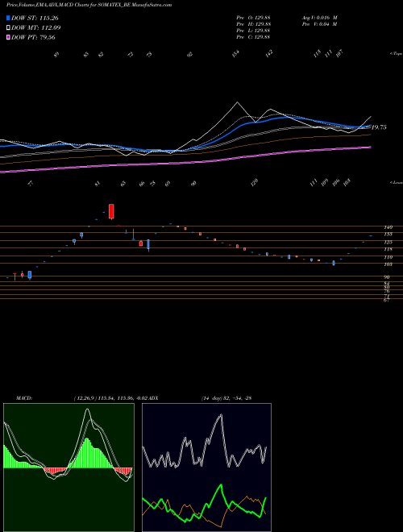Viewport: 403px width, 532px height.
Task: Select the 'DOW ST: 115.26' legend text
Action: pyautogui.click(x=35, y=18)
